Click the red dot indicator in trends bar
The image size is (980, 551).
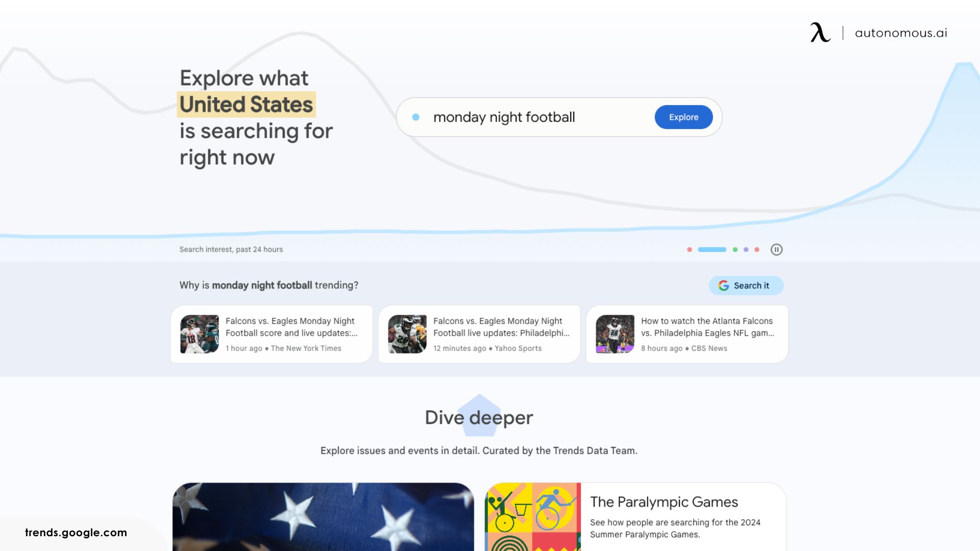tap(690, 249)
